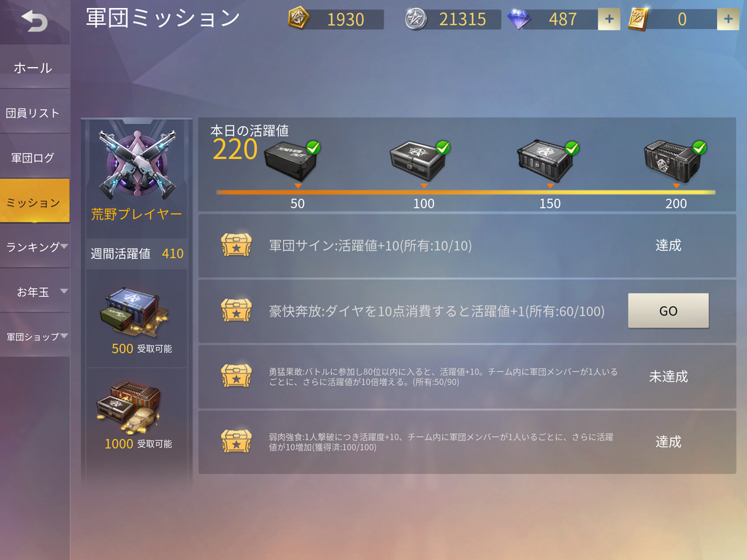
Task: Claim the 1000 weekly activity reward
Action: [x=136, y=415]
